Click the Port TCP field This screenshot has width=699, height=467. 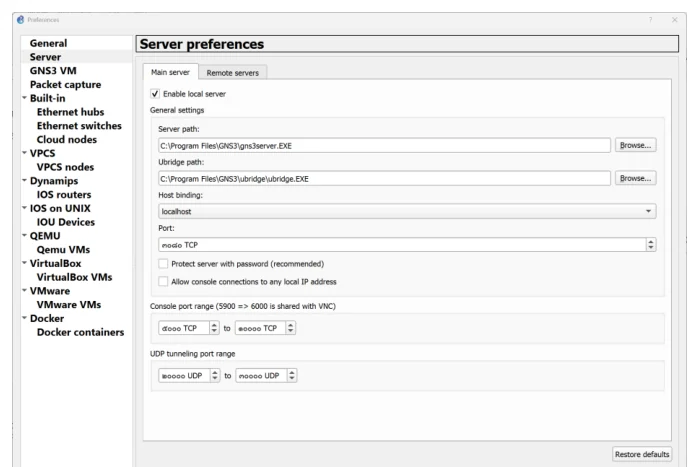[402, 245]
